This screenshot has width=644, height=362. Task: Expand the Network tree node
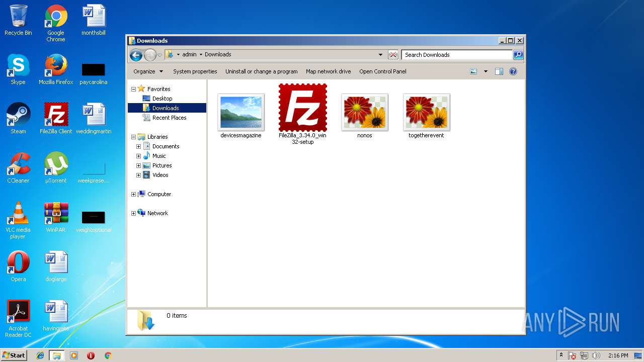coord(133,213)
